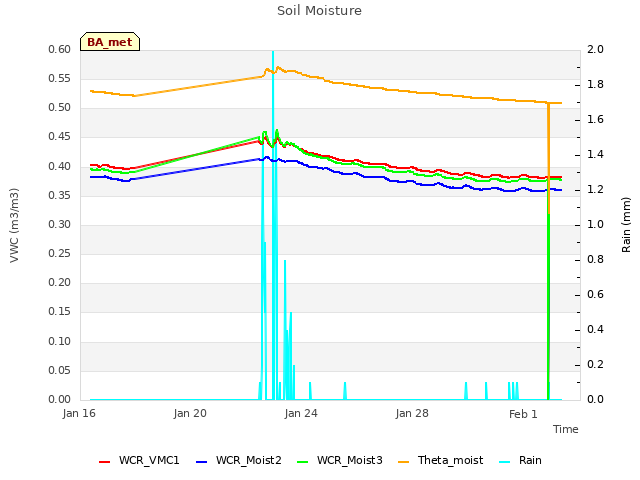Click the 0.40 left axis value
The height and width of the screenshot is (480, 640).
(x=60, y=167)
